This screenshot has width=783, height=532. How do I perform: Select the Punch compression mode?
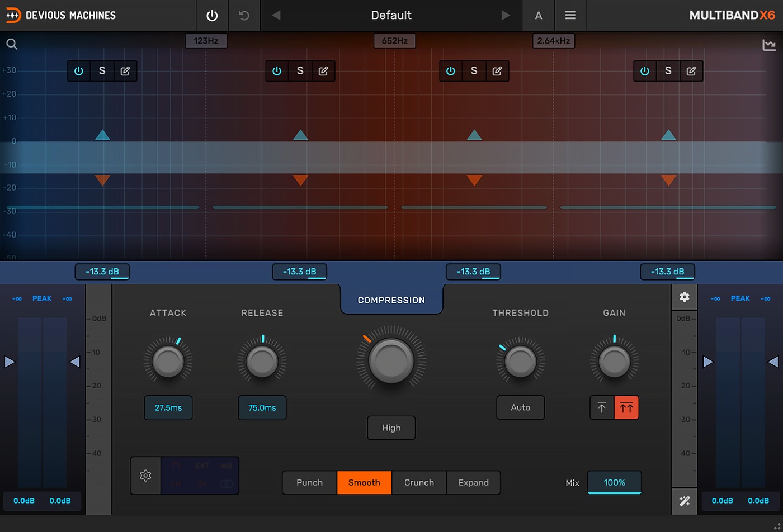coord(309,482)
